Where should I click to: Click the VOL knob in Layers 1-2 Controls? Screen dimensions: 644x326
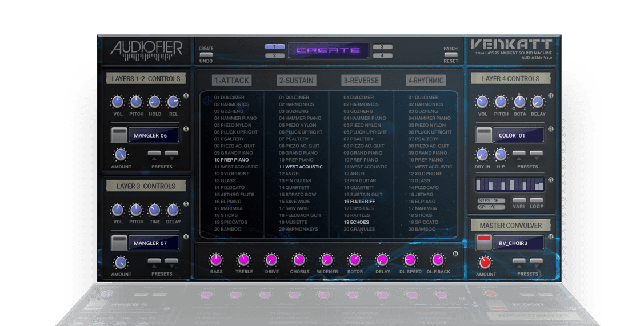click(x=118, y=102)
